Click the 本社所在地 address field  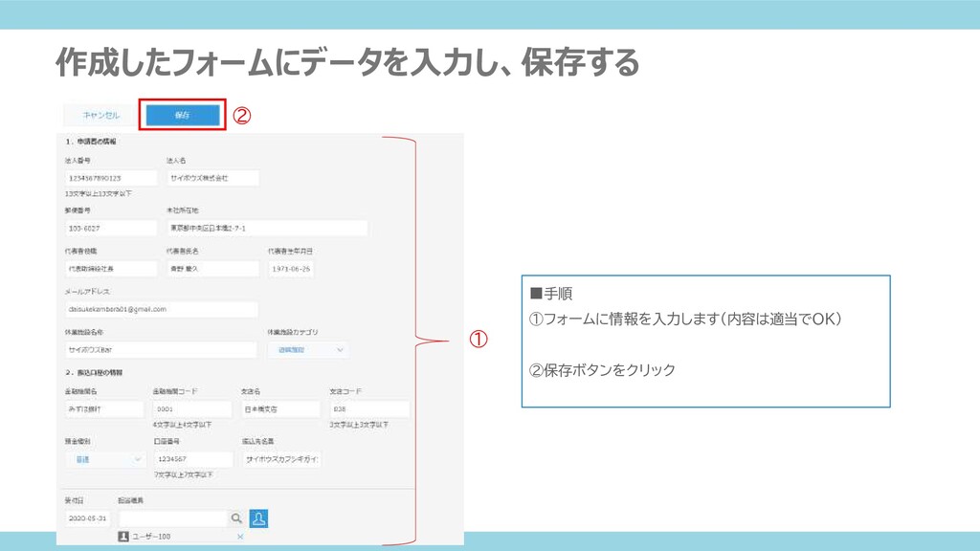(267, 229)
